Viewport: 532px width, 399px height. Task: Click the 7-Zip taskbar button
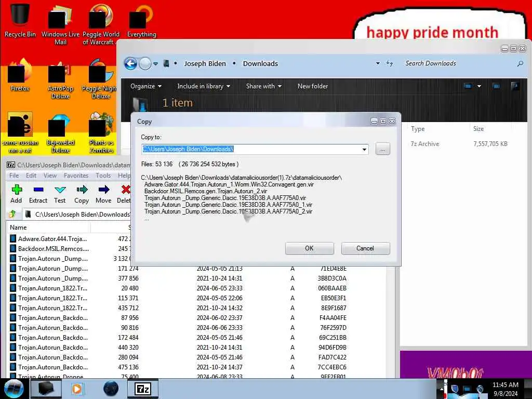[143, 389]
